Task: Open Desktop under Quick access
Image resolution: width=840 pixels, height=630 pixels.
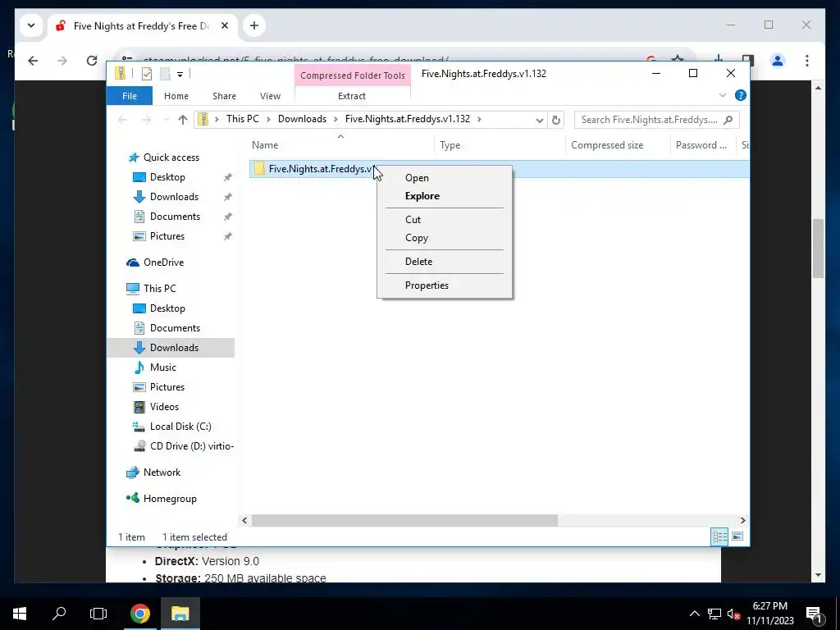Action: pos(167,177)
